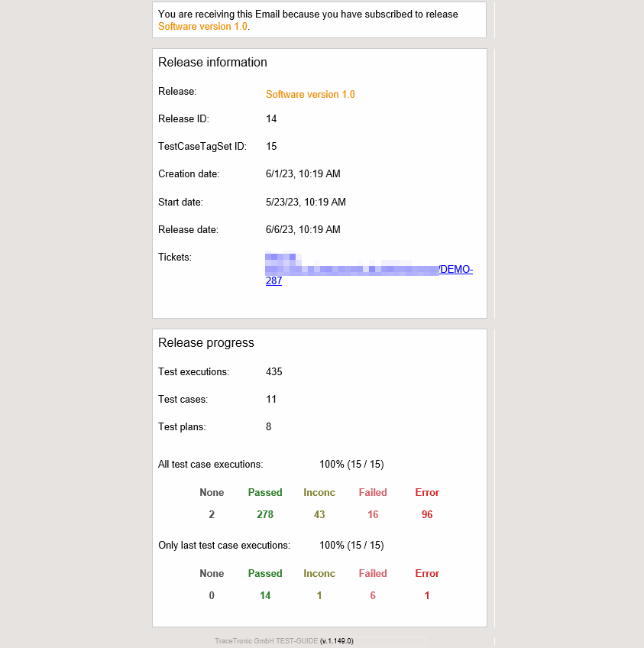Click the last-executions Failed count 6
This screenshot has height=648, width=644.
(x=373, y=596)
